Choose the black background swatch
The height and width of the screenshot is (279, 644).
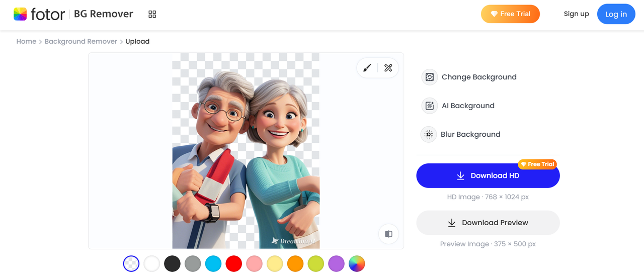tap(172, 263)
